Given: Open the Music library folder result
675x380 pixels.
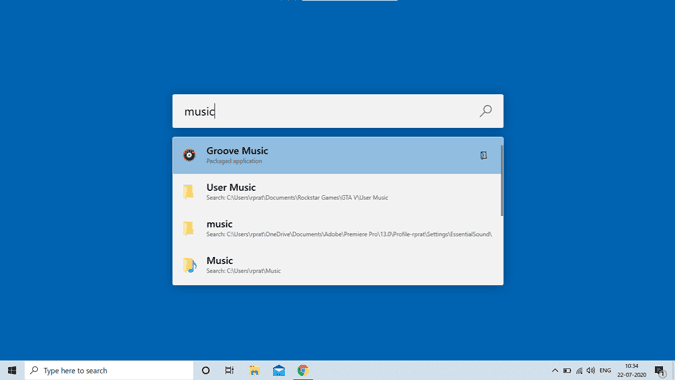Looking at the screenshot, I should [337, 265].
